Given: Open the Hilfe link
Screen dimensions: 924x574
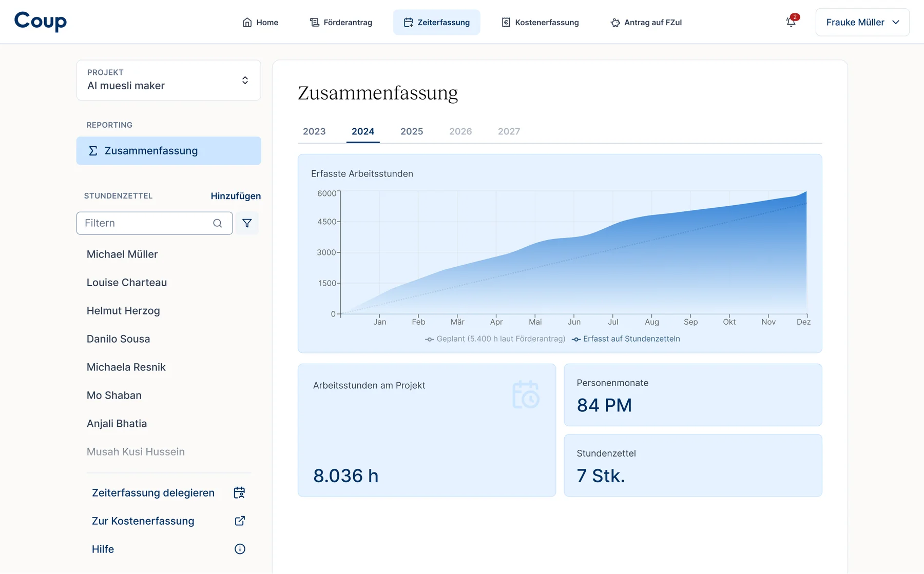Looking at the screenshot, I should click(103, 549).
